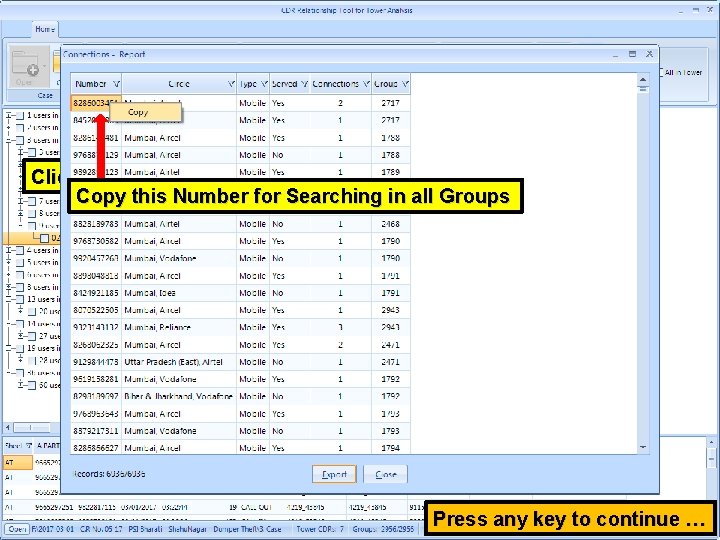Viewport: 720px width, 540px height.
Task: Check the '7 use' child node checkbox
Action: point(32,201)
